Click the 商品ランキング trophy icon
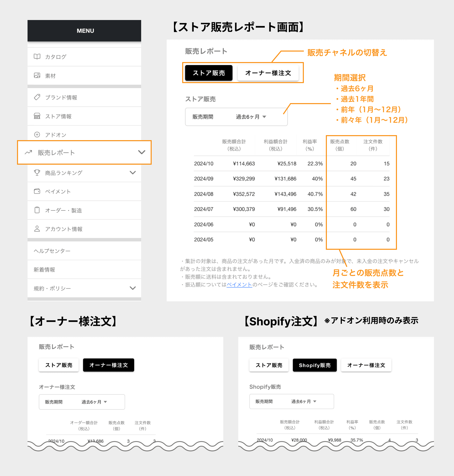The image size is (454, 476). [37, 173]
